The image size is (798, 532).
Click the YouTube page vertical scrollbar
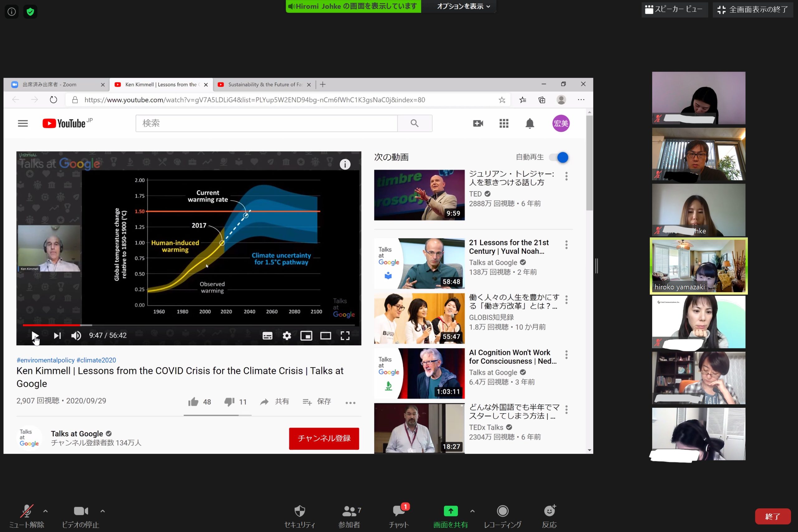tap(589, 163)
